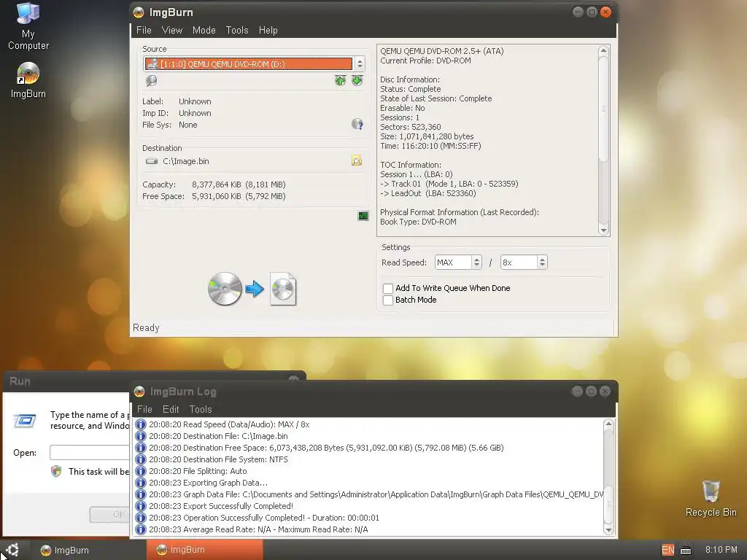747x560 pixels.
Task: Select log line Destination File System: NTFS
Action: tap(218, 459)
